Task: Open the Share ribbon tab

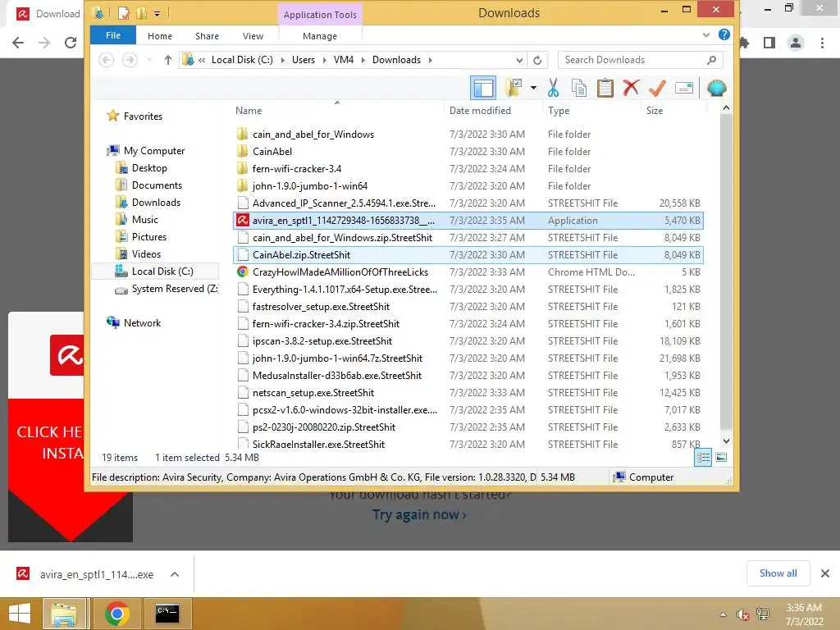Action: pos(207,36)
